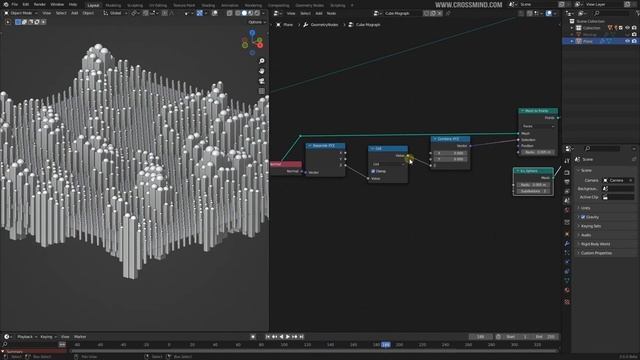Open the Material properties tab
This screenshot has height=360, width=640.
567,290
